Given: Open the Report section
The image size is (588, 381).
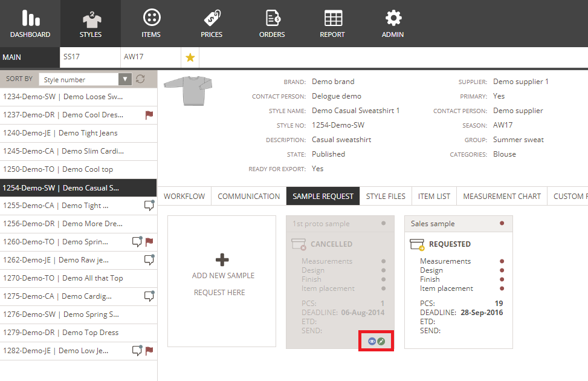Looking at the screenshot, I should [332, 24].
